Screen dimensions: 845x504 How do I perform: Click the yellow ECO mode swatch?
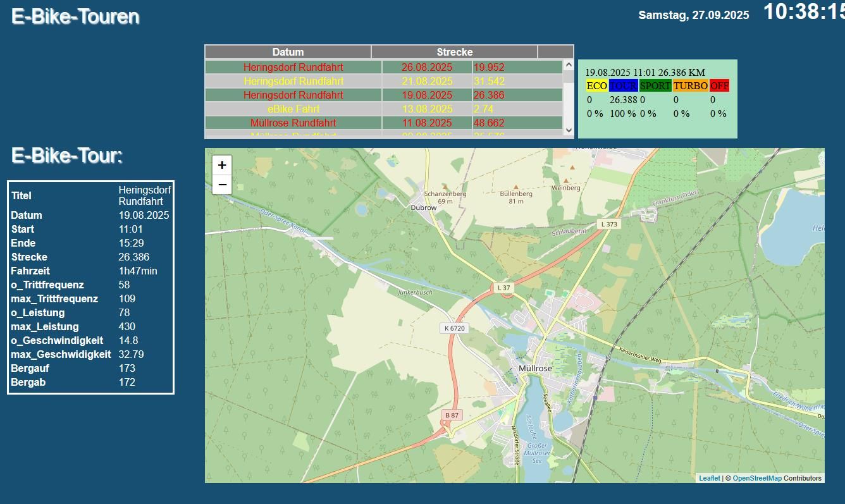click(596, 85)
